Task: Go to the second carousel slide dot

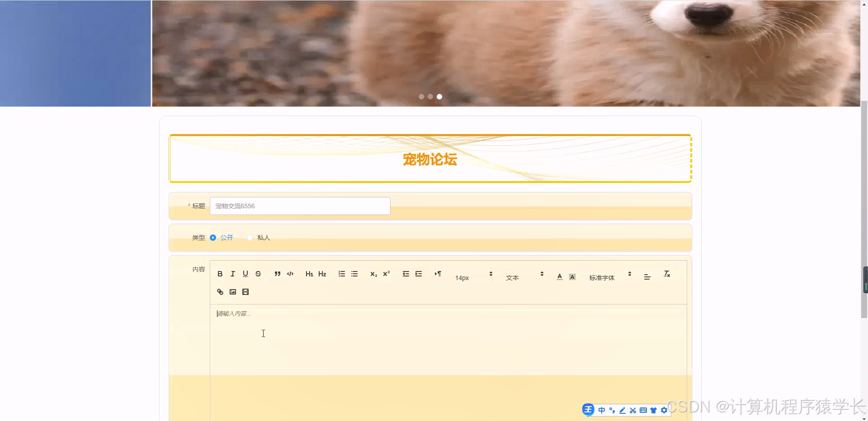Action: pos(430,97)
